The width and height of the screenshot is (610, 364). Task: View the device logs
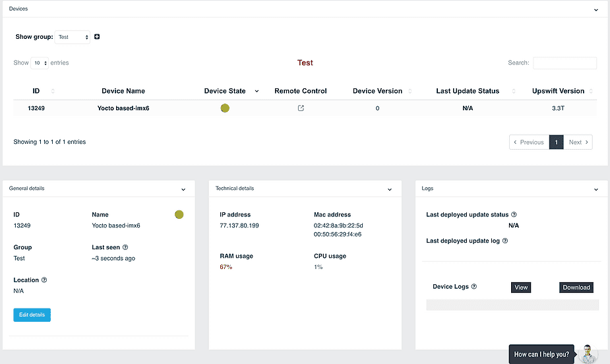521,288
